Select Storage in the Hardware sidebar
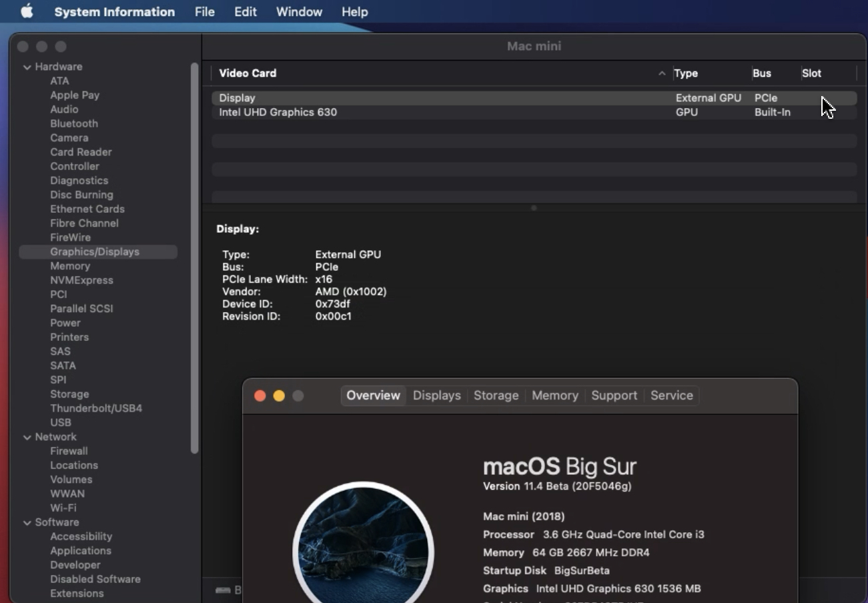Image resolution: width=868 pixels, height=603 pixels. pyautogui.click(x=69, y=394)
